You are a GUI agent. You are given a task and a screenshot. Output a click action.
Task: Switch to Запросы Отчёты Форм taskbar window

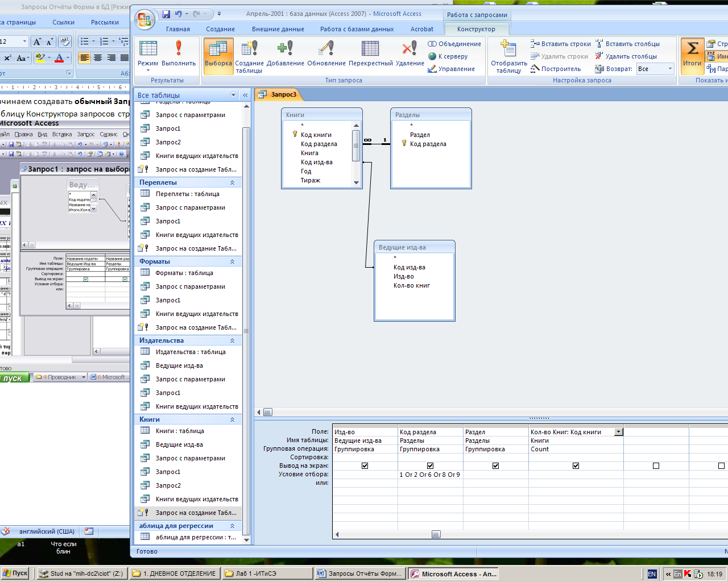tap(360, 573)
